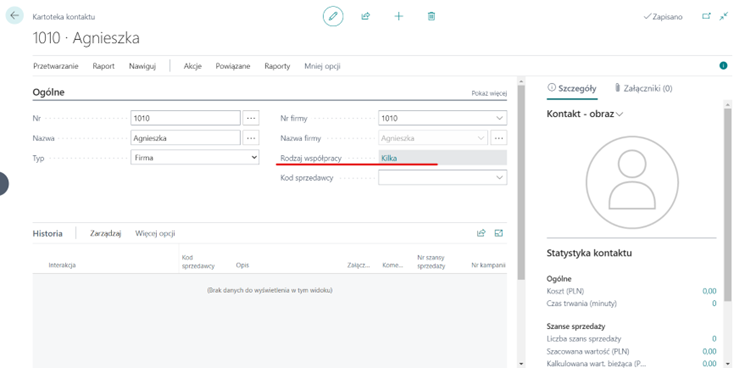Screen dimensions: 756x368
Task: Open Zarządzaj in Historia section
Action: pyautogui.click(x=105, y=233)
